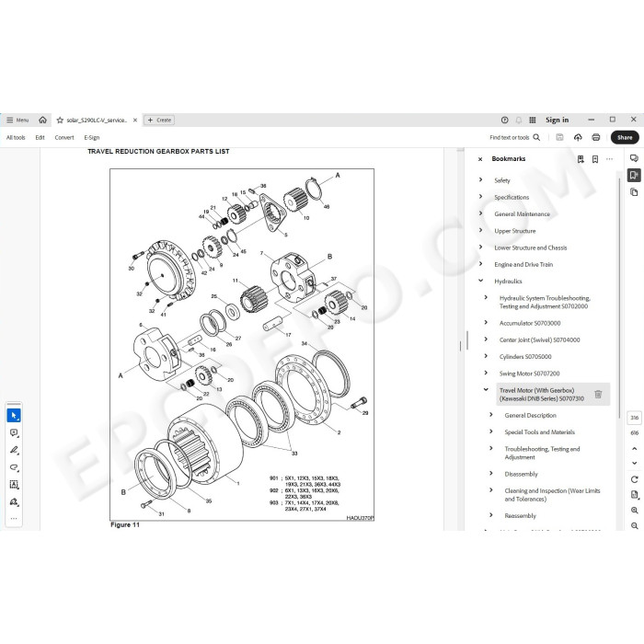Go to previous page arrow
The image size is (644, 644).
pyautogui.click(x=634, y=449)
